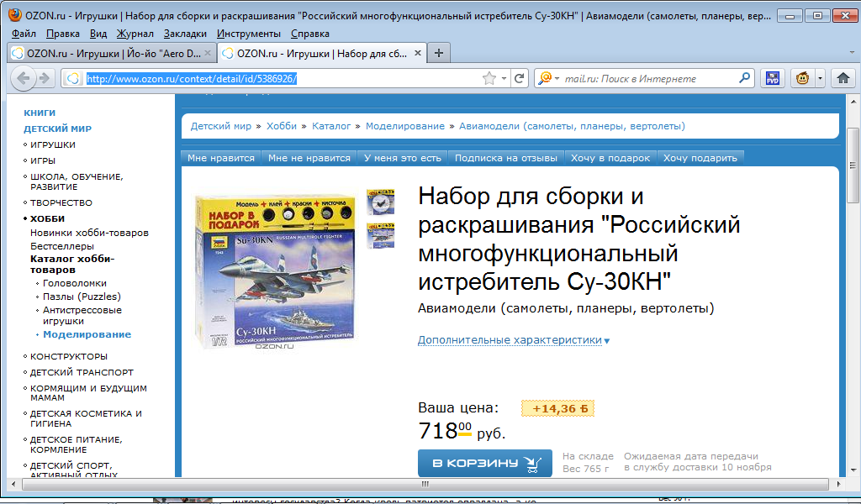Click the Firefox logo in title bar
The height and width of the screenshot is (504, 861).
pos(15,15)
